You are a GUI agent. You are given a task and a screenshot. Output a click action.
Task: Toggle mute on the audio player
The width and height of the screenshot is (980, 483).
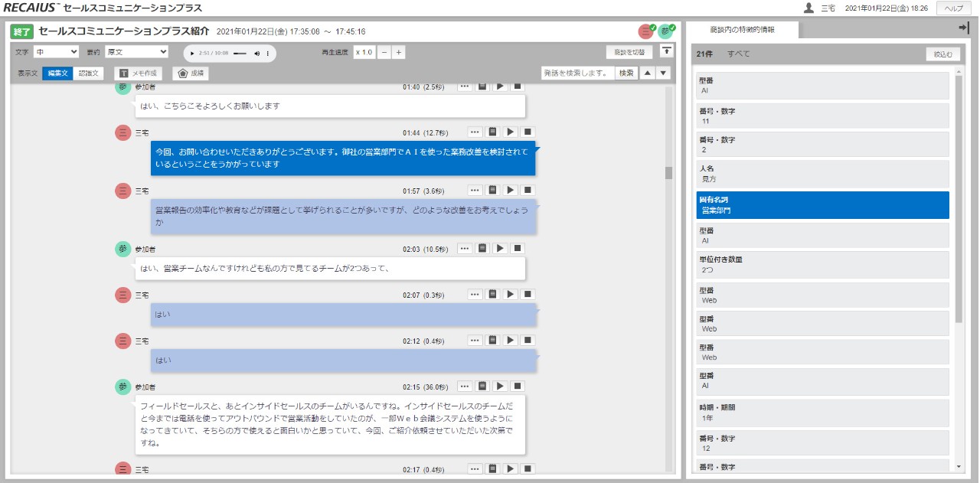(257, 54)
